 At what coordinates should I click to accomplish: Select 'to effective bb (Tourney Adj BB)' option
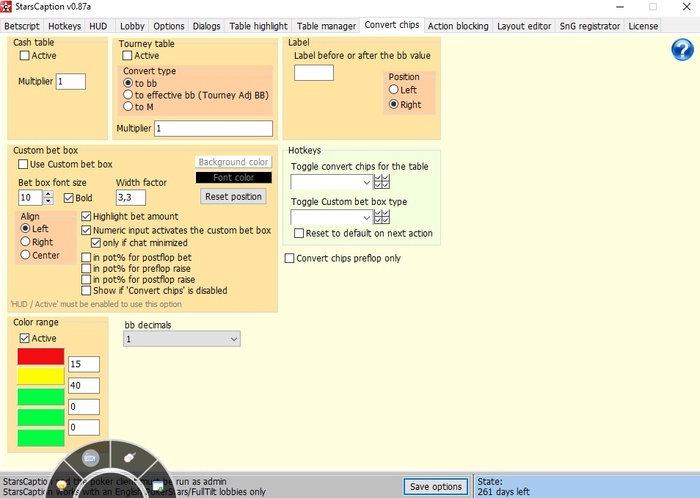128,95
